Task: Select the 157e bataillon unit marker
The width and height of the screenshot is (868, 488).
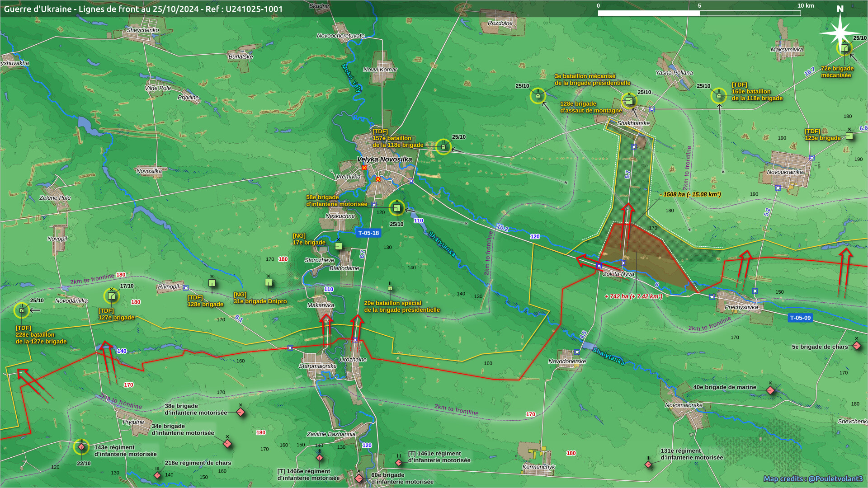Action: (x=443, y=146)
